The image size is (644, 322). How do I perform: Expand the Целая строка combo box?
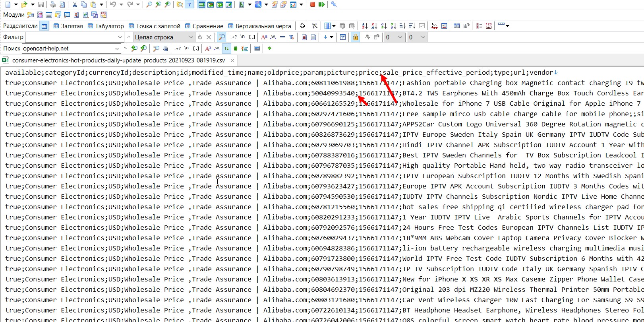tap(191, 37)
